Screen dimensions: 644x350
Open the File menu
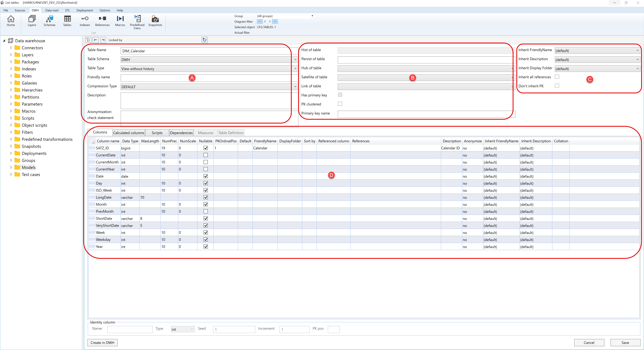(6, 10)
